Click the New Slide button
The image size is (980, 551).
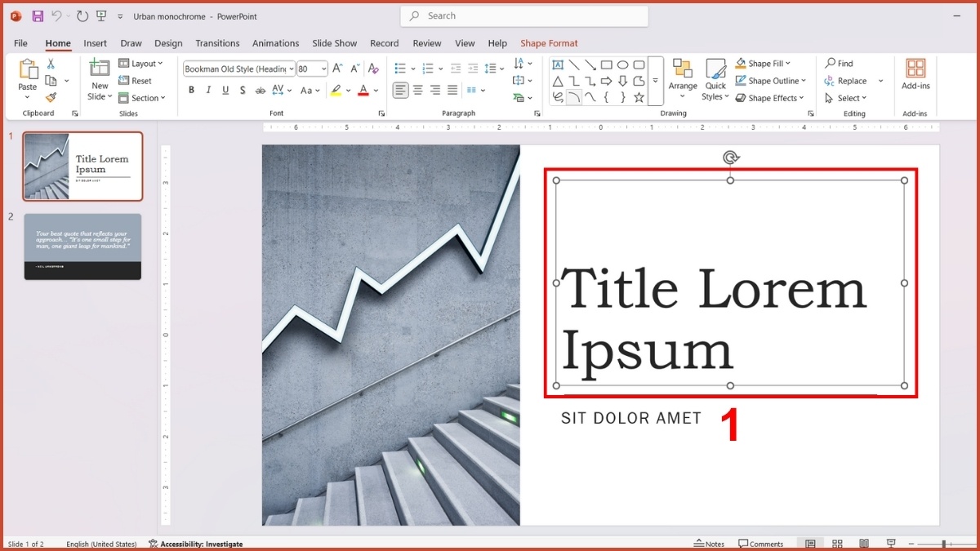[99, 80]
